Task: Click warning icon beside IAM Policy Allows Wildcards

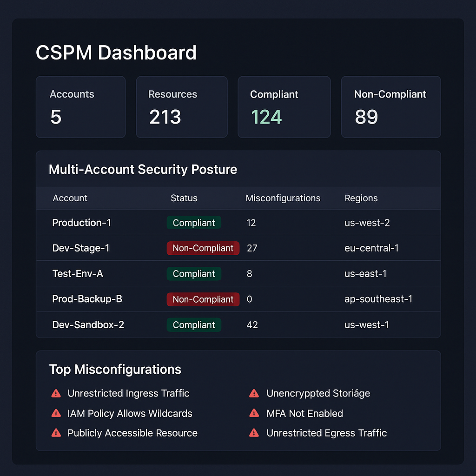Action: pos(56,413)
